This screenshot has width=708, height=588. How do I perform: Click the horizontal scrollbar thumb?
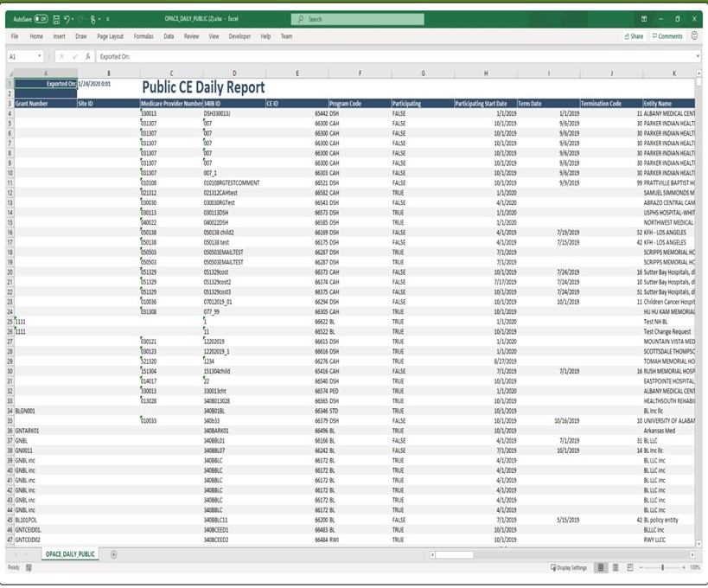tap(454, 554)
